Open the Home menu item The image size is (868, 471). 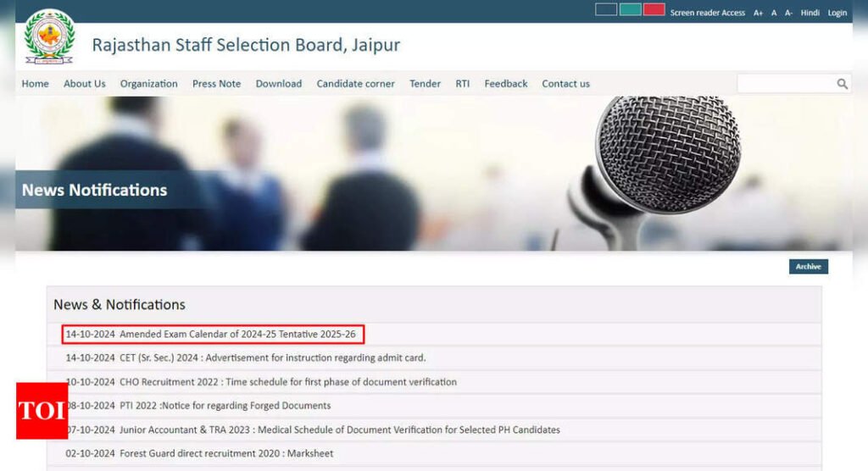tap(35, 84)
